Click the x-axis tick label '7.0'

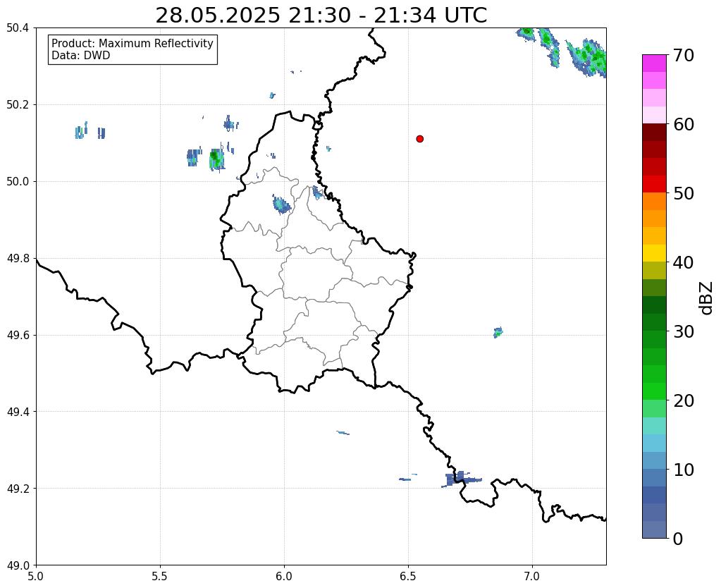point(533,577)
